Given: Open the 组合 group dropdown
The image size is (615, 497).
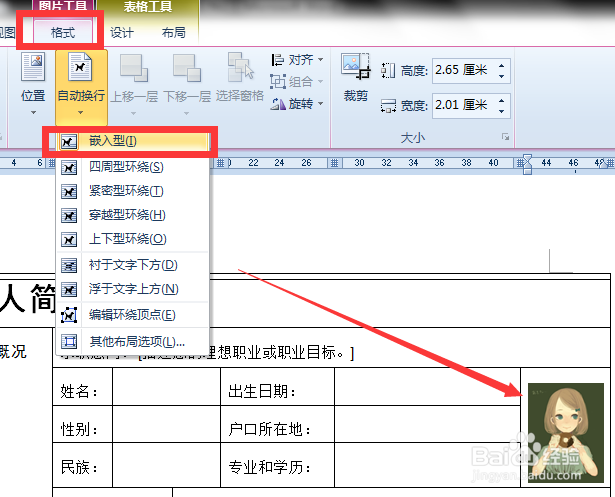Looking at the screenshot, I should [x=297, y=82].
